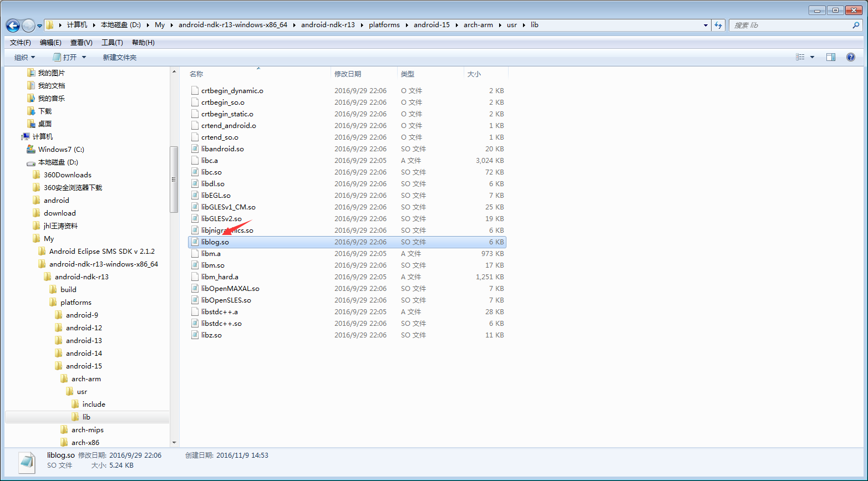Viewport: 868px width, 481px height.
Task: Open the 组织 dropdown button
Action: [24, 57]
